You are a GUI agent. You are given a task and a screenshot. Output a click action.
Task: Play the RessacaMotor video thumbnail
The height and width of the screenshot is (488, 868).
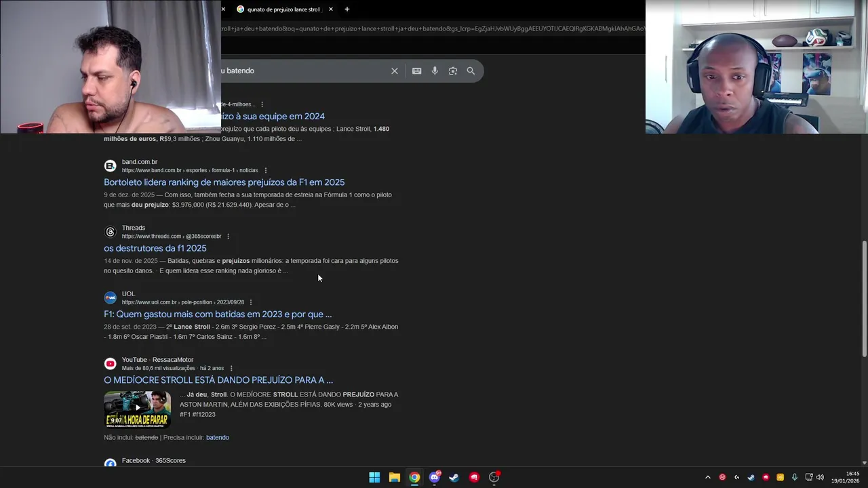pos(137,409)
